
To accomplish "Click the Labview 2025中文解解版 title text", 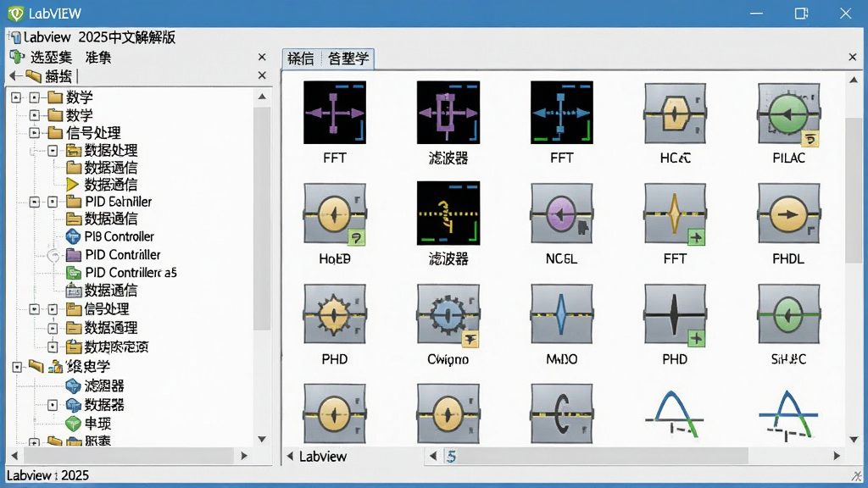I will coord(100,37).
